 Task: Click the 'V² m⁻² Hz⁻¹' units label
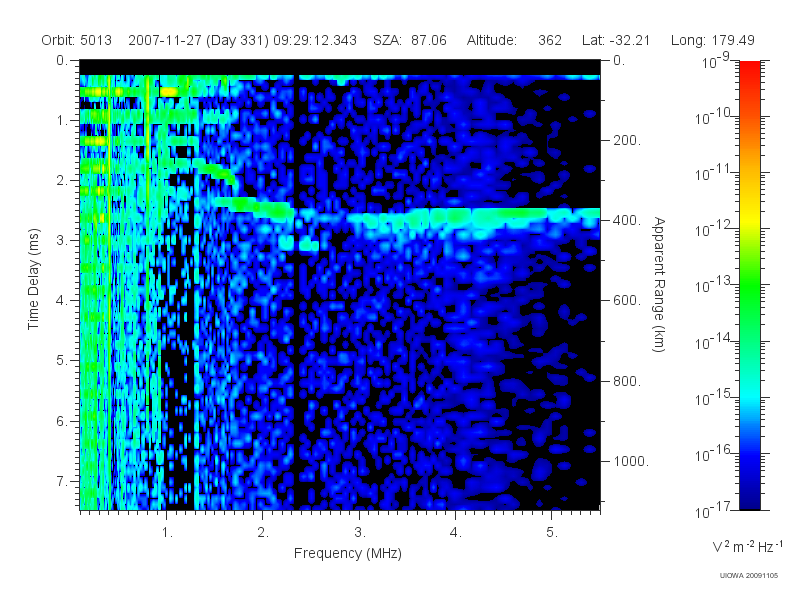747,546
